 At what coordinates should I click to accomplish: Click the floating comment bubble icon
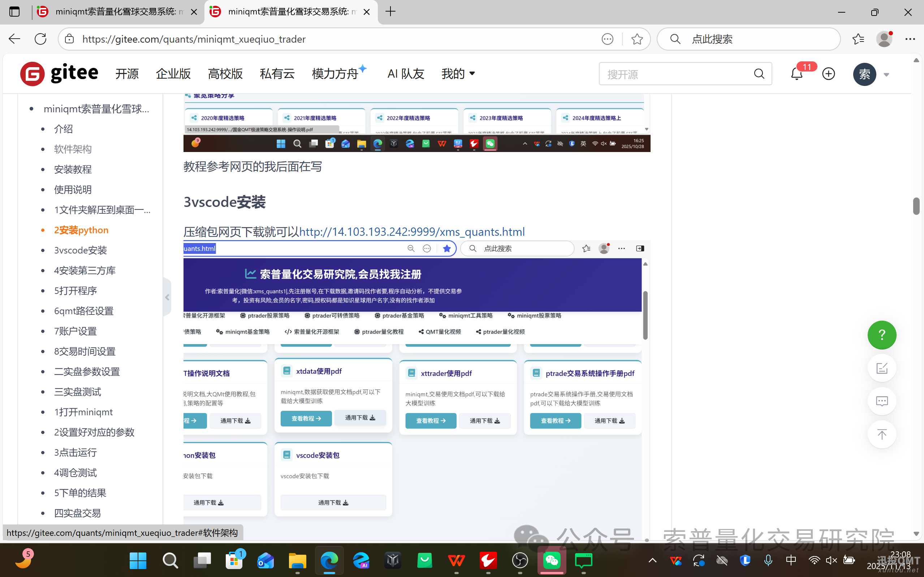pyautogui.click(x=882, y=401)
